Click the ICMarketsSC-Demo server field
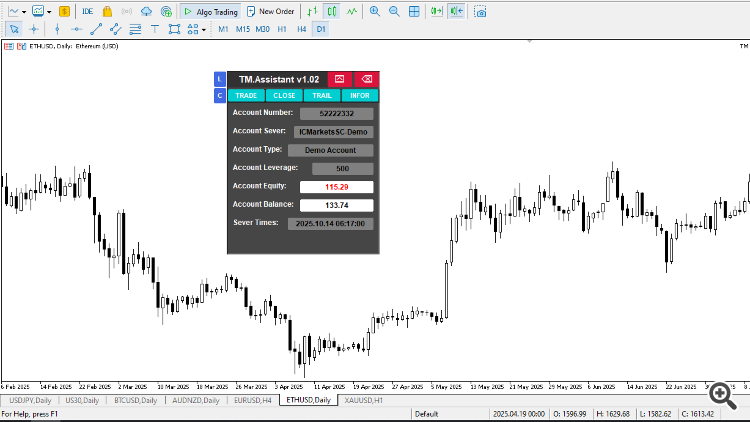 (x=333, y=132)
